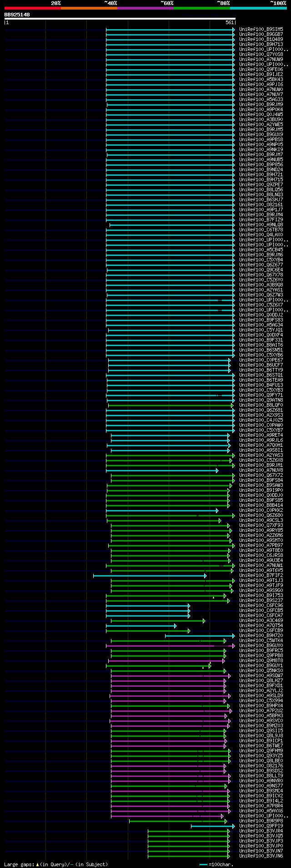Click the UniRef100_Q4LAX0 hit name
The width and height of the screenshot is (291, 868).
[x=261, y=235]
